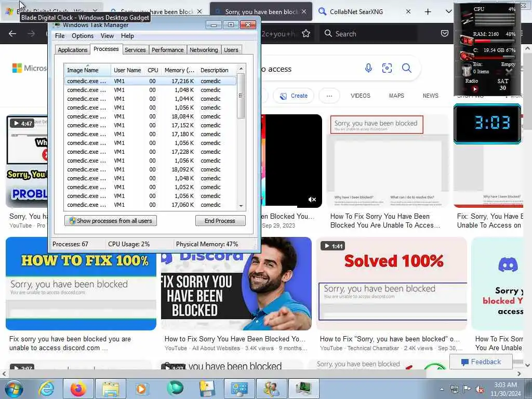Click End Process button
Screen dimensions: 532x399
tap(220, 221)
